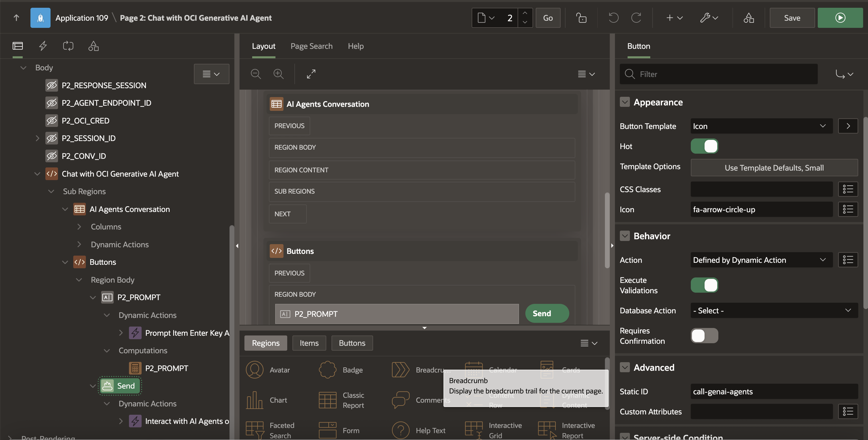Open the Shared Components icon in toolbar
Screen dimensions: 868x440
749,18
